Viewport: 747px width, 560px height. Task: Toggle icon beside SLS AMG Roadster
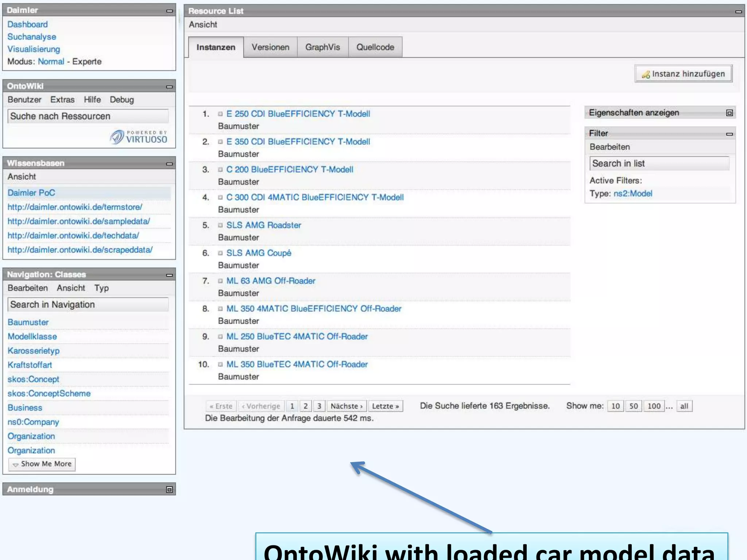(x=220, y=225)
